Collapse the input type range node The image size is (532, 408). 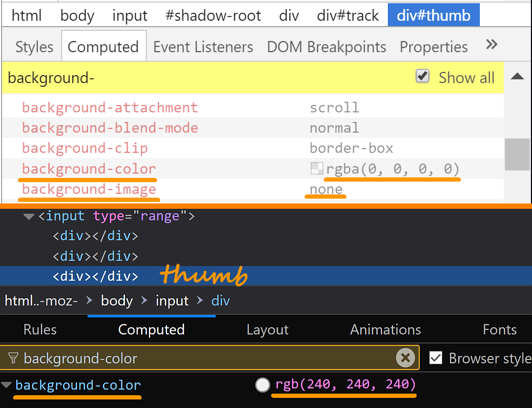click(29, 216)
